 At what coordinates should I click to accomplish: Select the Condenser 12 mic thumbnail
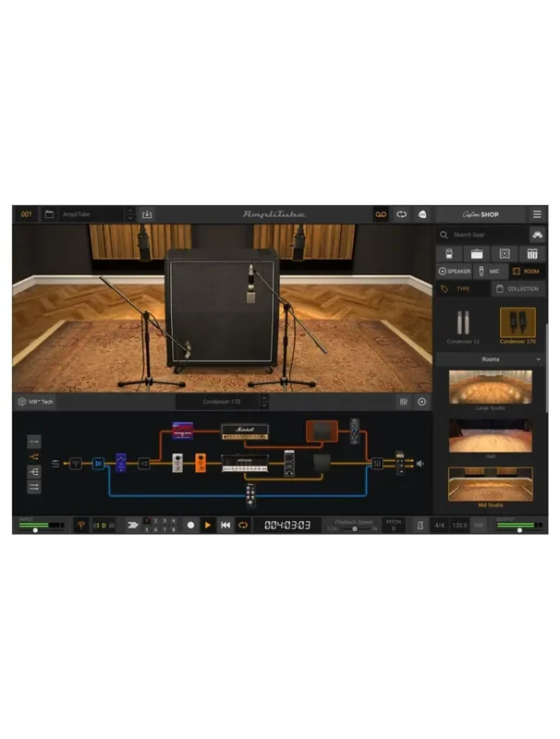pos(463,326)
